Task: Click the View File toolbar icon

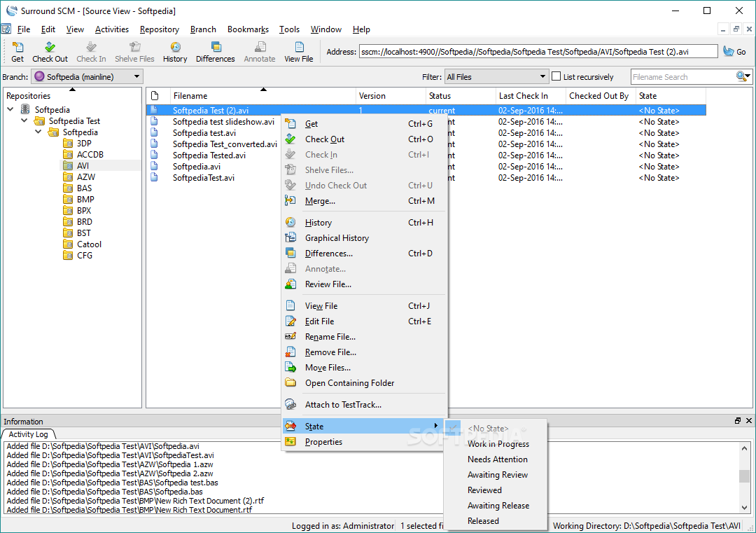Action: [x=299, y=52]
